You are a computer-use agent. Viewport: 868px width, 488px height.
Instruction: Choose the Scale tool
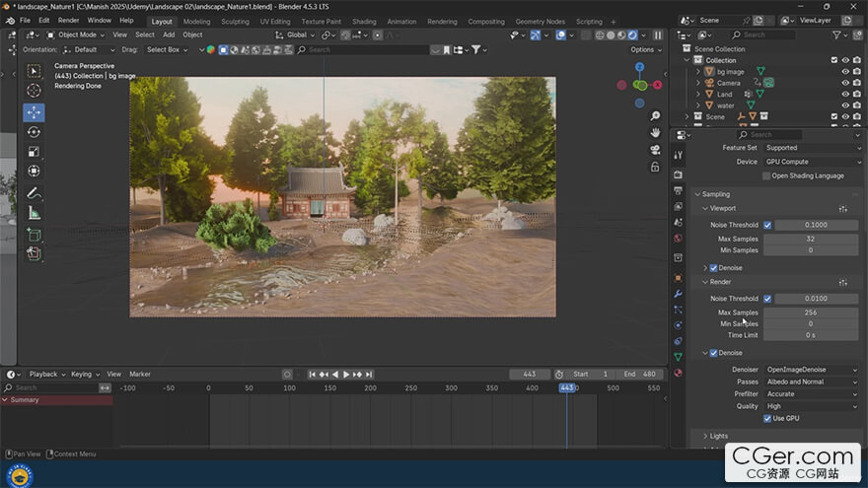pos(34,152)
